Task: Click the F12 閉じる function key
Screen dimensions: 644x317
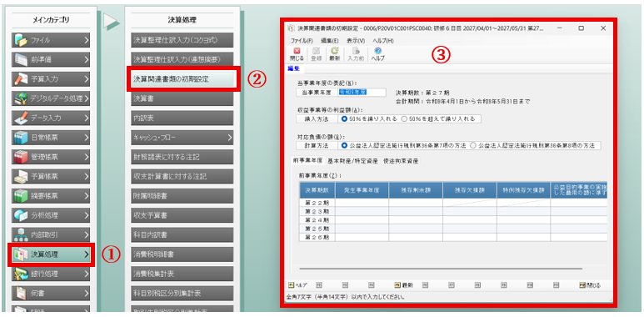Action: pyautogui.click(x=590, y=285)
